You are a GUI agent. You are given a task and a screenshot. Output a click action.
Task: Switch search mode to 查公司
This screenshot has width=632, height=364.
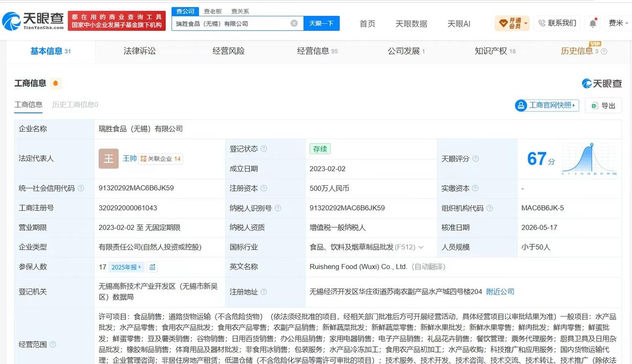pyautogui.click(x=185, y=11)
